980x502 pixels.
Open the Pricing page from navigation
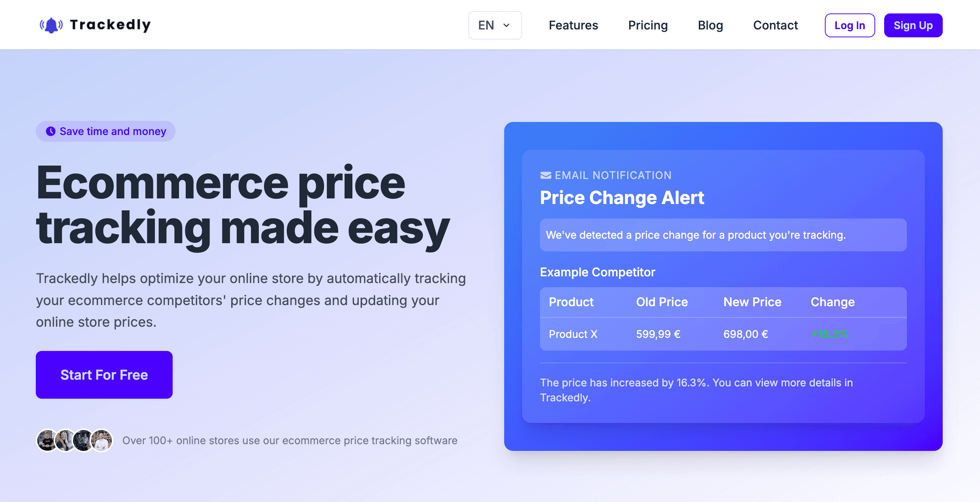[647, 25]
